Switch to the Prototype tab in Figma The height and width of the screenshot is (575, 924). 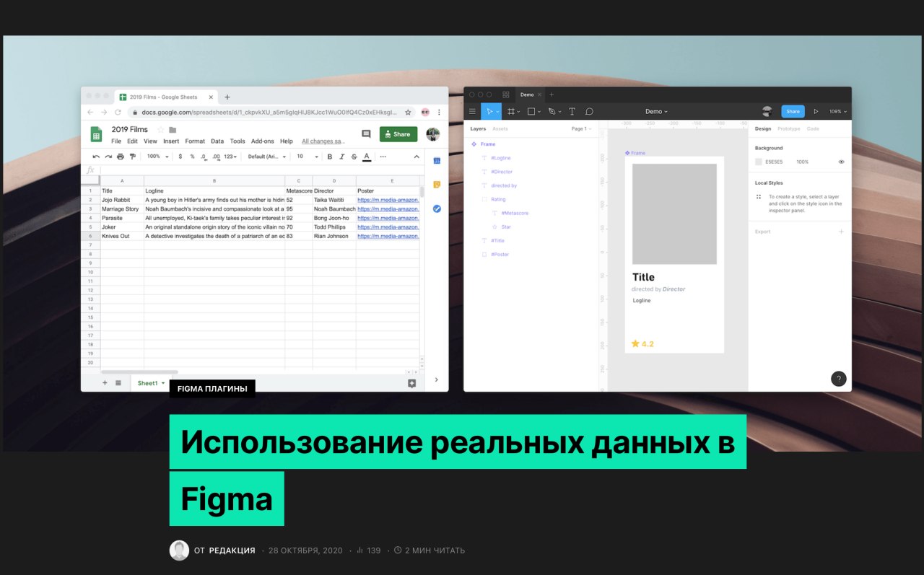(x=789, y=128)
